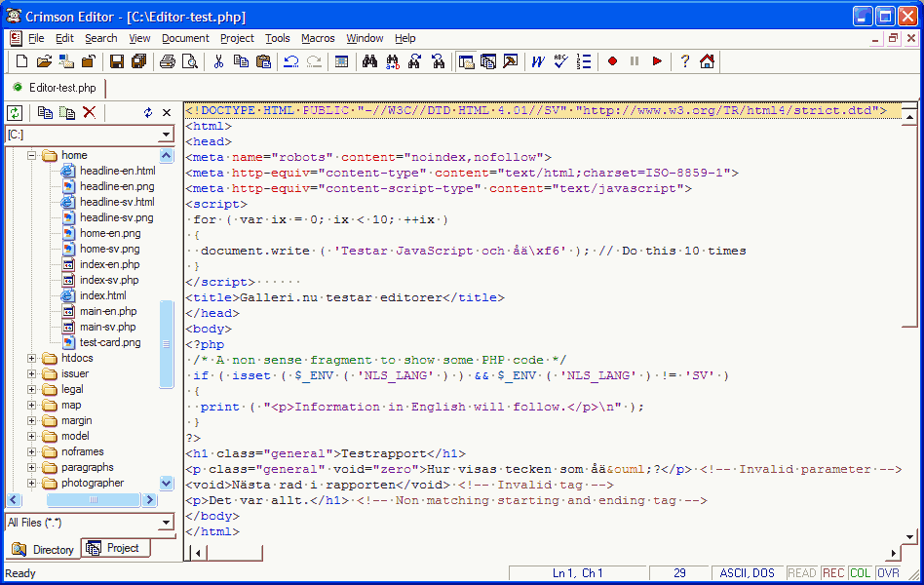The image size is (924, 585).
Task: Click the home page house icon
Action: pyautogui.click(x=708, y=61)
